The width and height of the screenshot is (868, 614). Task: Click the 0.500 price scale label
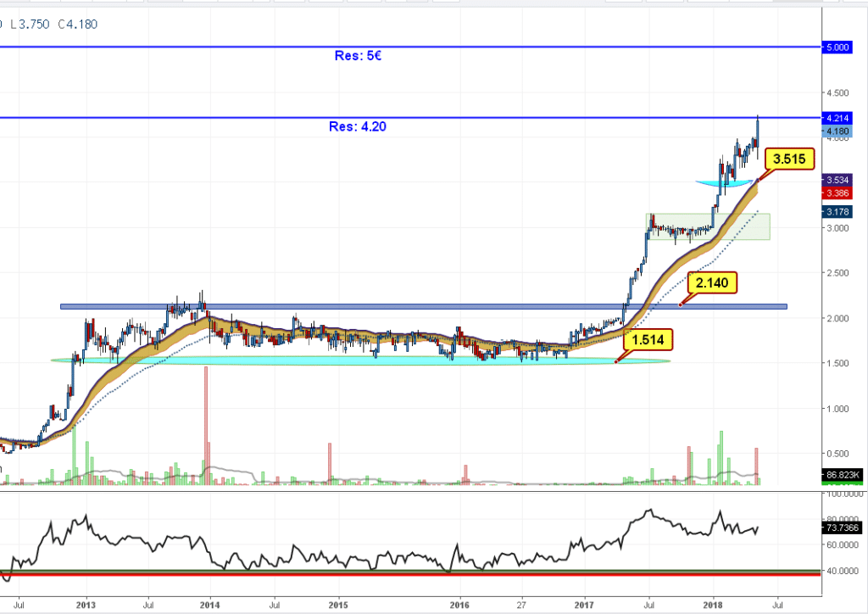[x=837, y=454]
